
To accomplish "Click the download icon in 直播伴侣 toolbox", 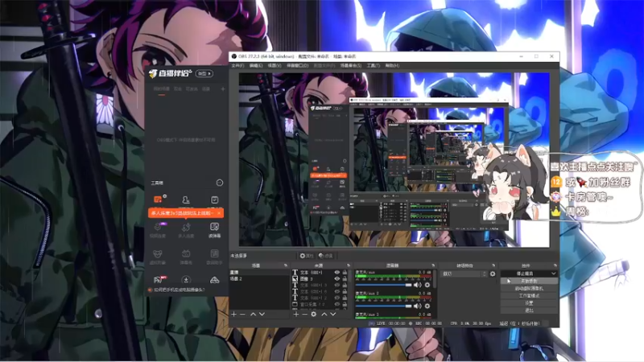I will pyautogui.click(x=186, y=280).
